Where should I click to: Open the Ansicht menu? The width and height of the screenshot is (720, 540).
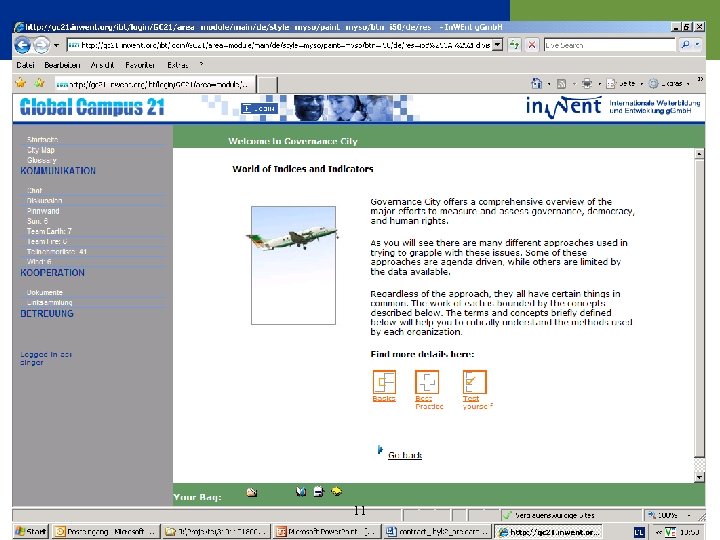[102, 65]
